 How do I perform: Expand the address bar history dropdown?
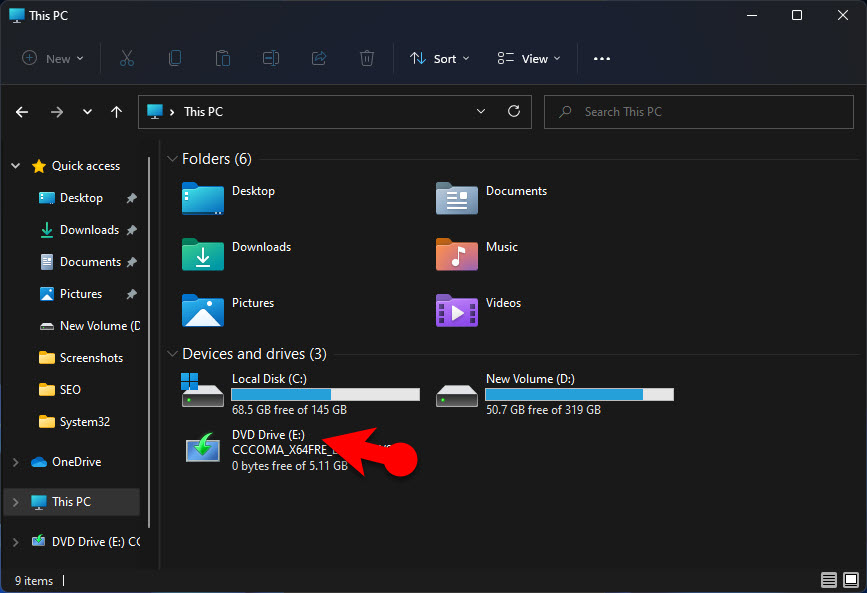481,111
